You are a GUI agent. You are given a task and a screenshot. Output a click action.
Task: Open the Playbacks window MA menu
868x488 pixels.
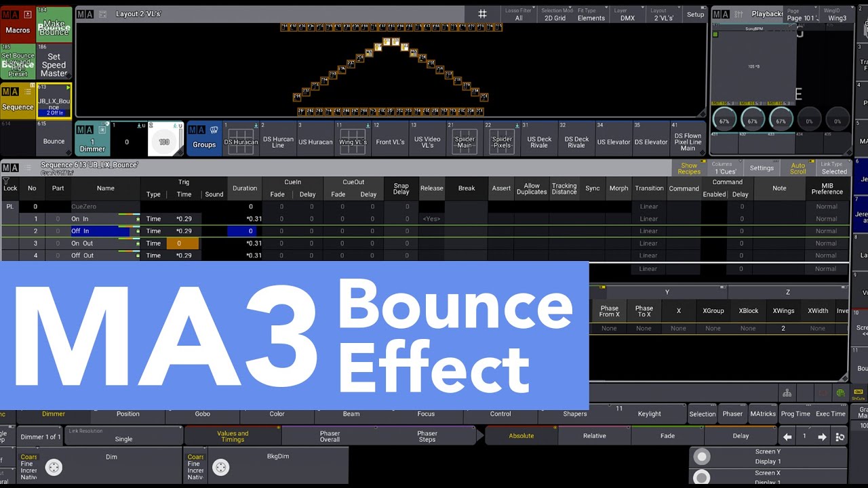[721, 14]
